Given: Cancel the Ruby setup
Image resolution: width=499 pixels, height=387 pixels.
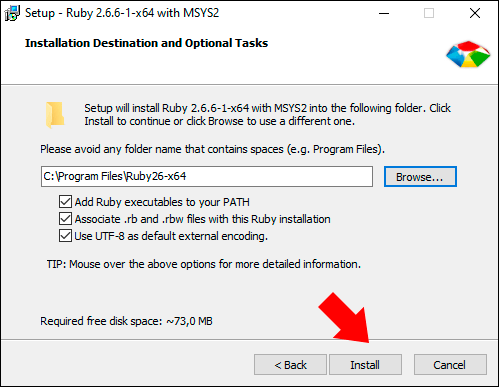Looking at the screenshot, I should [450, 365].
